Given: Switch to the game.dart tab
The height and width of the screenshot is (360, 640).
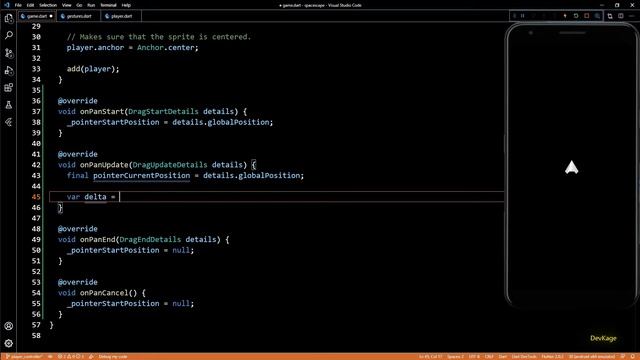Looking at the screenshot, I should (x=36, y=16).
